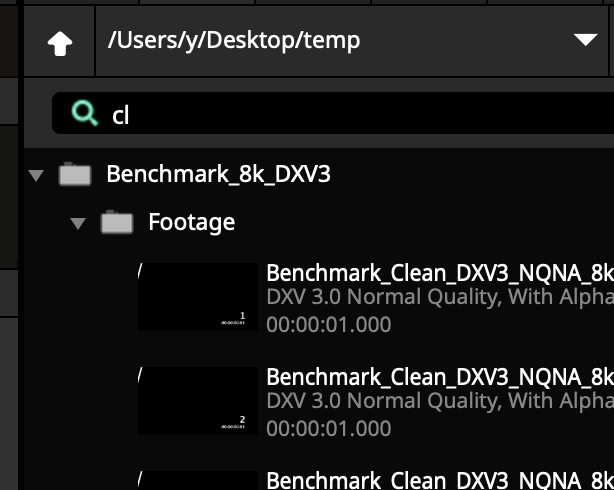Collapse the Benchmark_8k_DXV3 folder triangle
Screen dimensions: 614x490
tap(37, 175)
